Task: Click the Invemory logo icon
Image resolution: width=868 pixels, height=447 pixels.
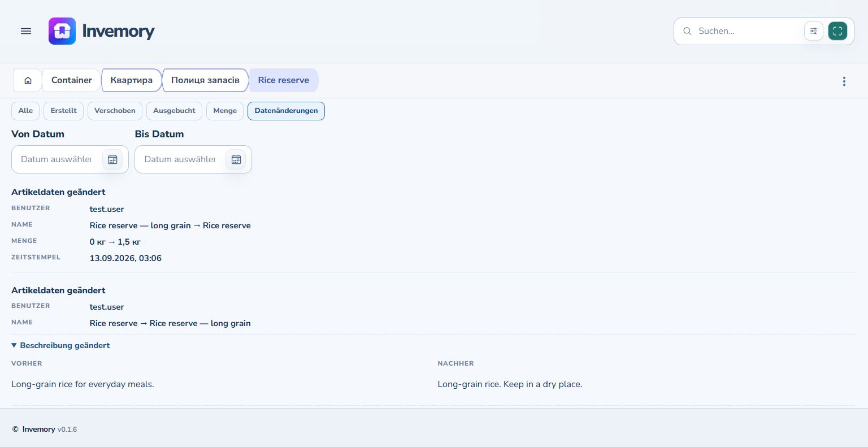Action: point(62,31)
